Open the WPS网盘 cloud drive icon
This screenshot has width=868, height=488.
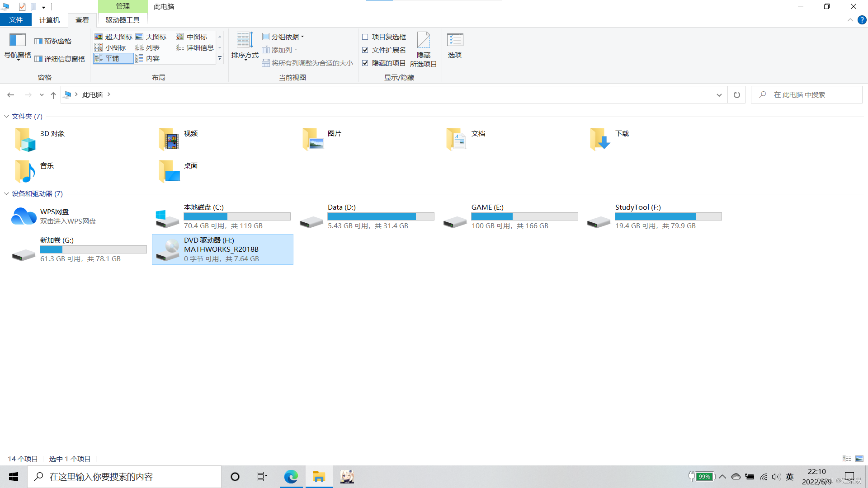pos(24,216)
